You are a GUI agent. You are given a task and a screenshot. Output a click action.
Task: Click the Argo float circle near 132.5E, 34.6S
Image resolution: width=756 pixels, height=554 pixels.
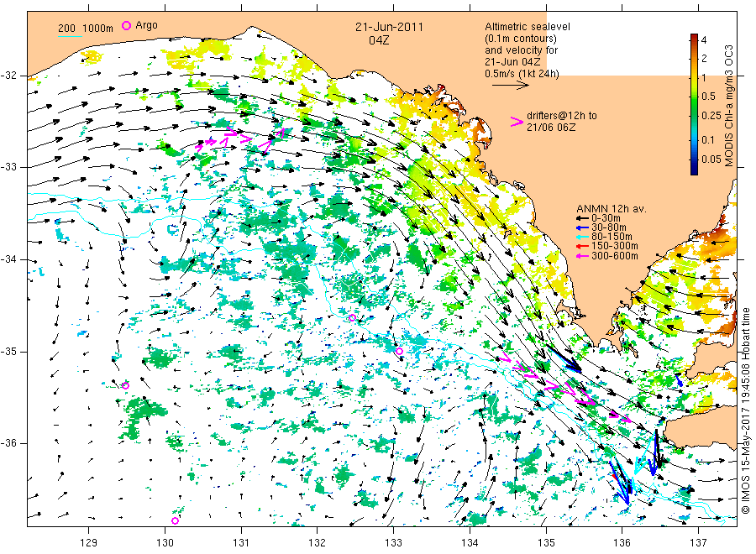pos(353,317)
